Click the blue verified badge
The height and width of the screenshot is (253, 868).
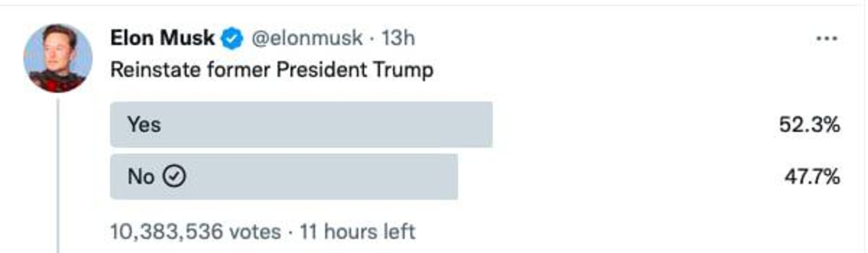(232, 38)
